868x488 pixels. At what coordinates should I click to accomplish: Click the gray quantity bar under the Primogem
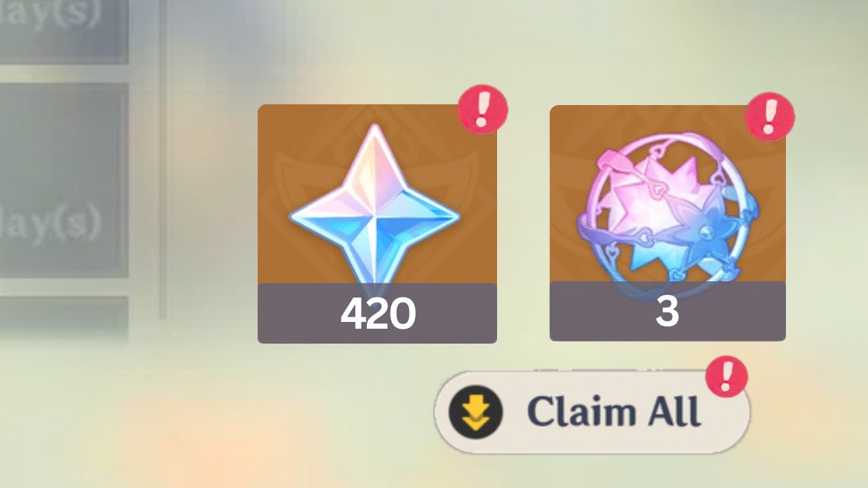point(377,313)
